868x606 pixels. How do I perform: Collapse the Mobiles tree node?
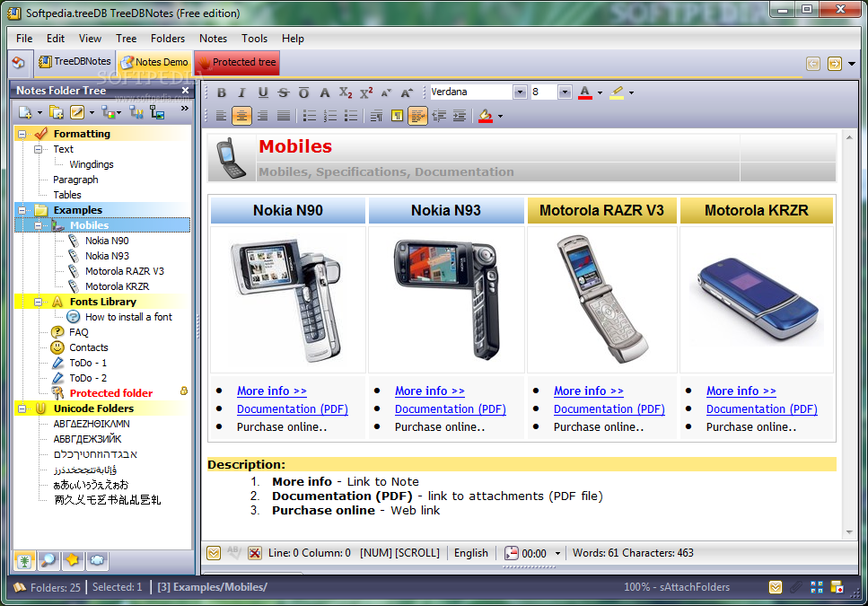click(x=38, y=225)
